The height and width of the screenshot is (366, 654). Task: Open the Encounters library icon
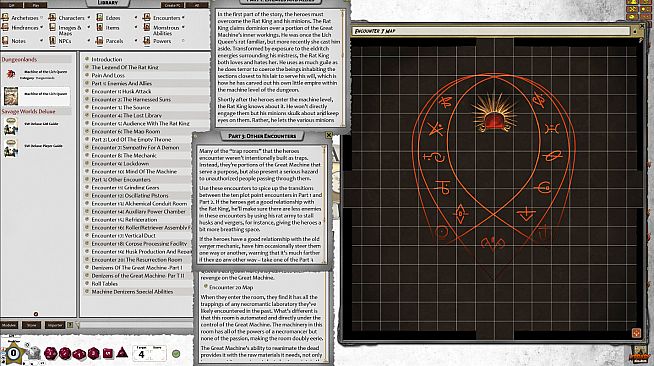pyautogui.click(x=146, y=17)
